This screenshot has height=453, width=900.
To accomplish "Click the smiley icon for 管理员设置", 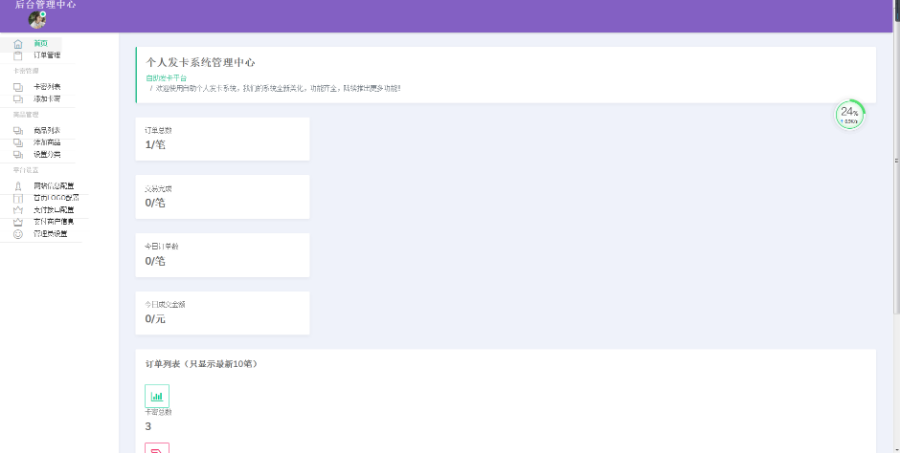I will [x=18, y=234].
